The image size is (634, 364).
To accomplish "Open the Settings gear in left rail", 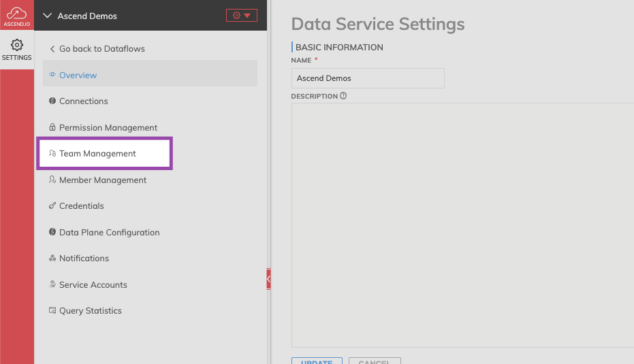I will point(16,50).
